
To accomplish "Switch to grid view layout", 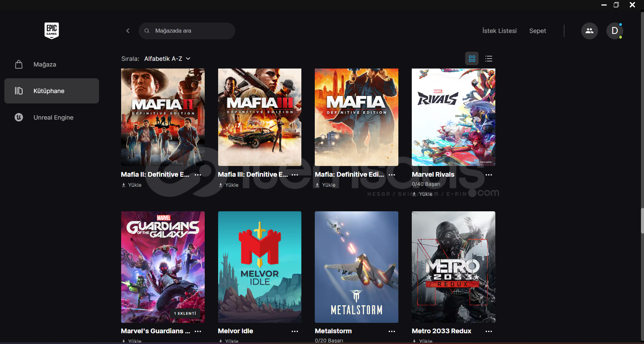I will (x=472, y=59).
